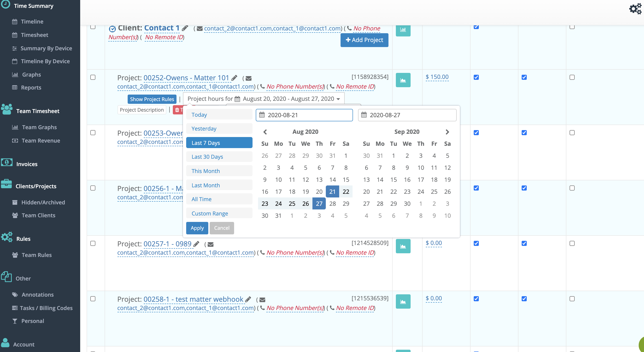Viewport: 644px width, 352px height.
Task: Open Tasks / Billing Codes in sidebar
Action: pos(46,308)
